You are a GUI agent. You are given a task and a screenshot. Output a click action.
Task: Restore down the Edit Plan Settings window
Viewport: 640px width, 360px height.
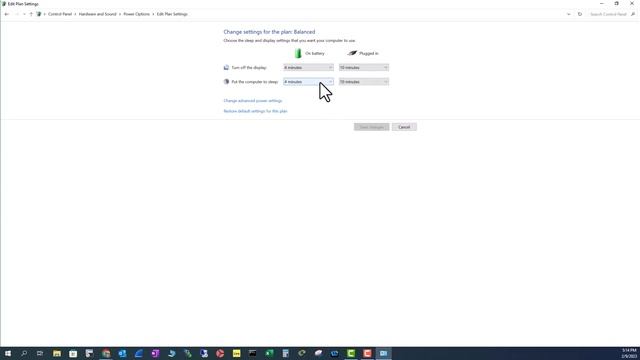(x=617, y=4)
